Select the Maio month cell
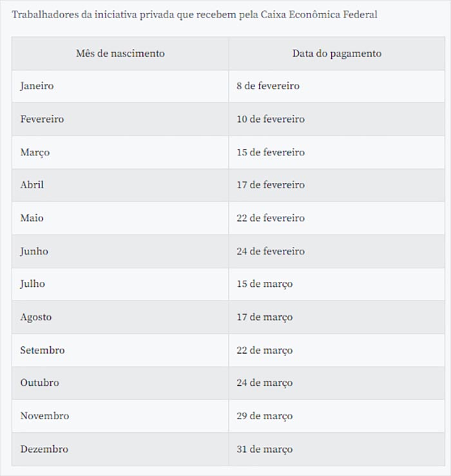This screenshot has width=451, height=476. (120, 218)
